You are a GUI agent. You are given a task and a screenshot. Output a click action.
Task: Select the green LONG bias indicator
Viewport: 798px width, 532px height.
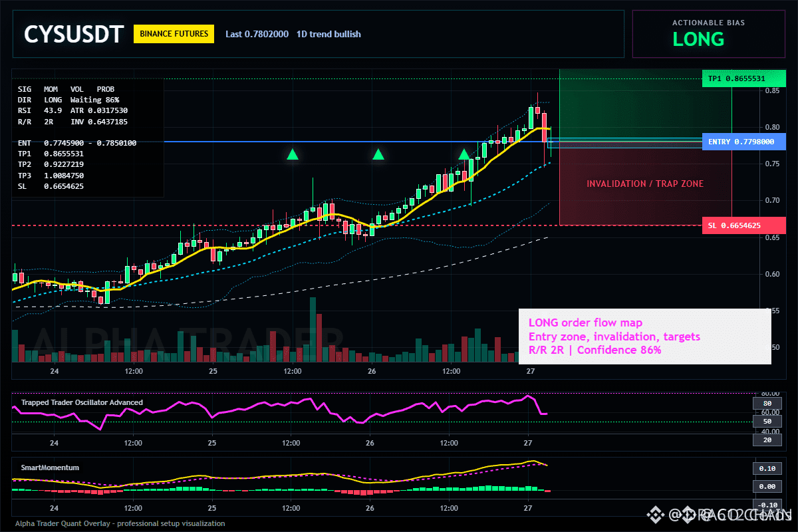click(698, 39)
